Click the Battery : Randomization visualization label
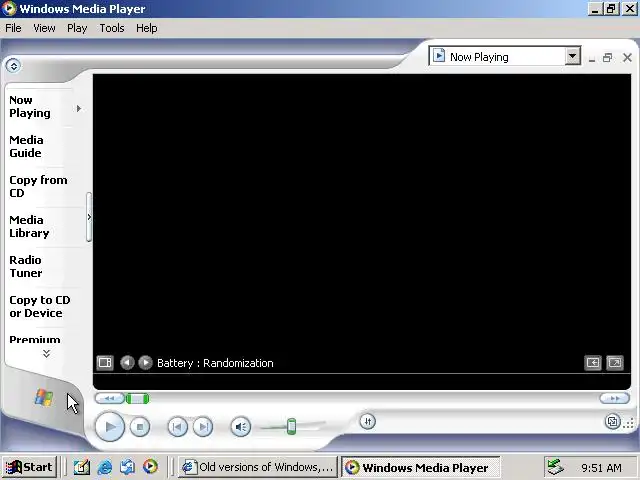The image size is (640, 480). click(215, 363)
